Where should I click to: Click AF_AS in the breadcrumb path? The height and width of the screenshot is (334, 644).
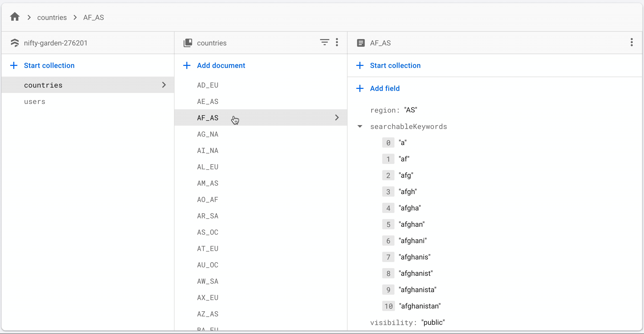[x=93, y=17]
